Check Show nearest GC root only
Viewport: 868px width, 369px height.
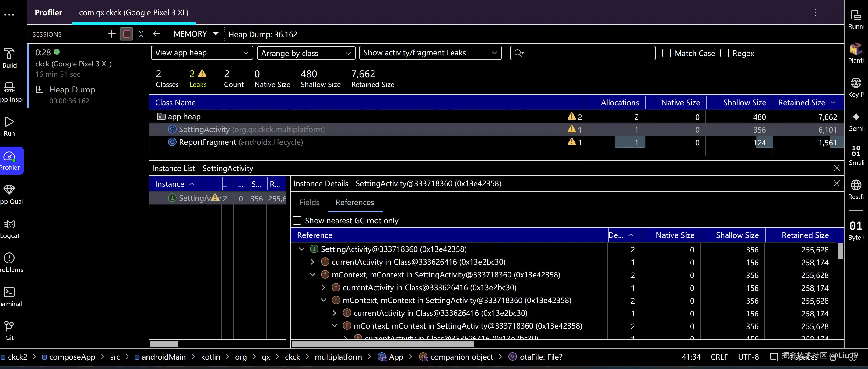tap(297, 221)
